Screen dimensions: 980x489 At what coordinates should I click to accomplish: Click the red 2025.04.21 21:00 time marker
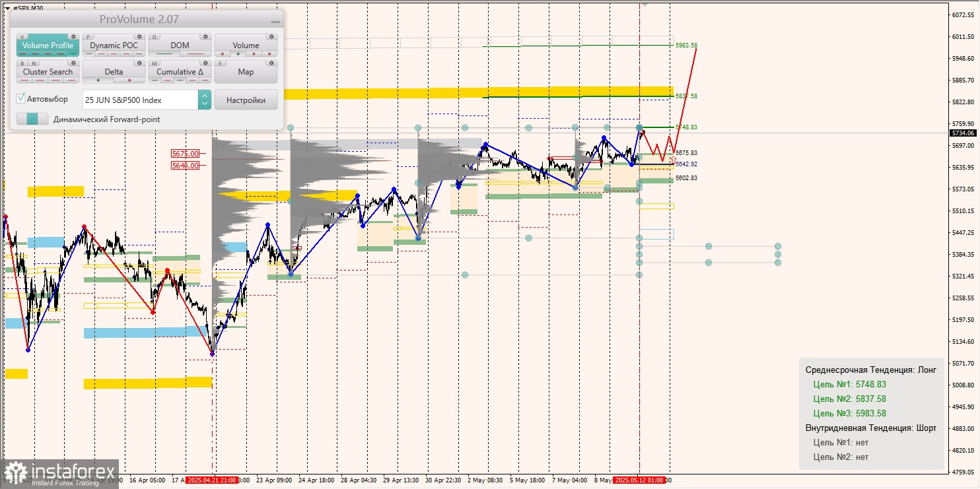pos(212,480)
